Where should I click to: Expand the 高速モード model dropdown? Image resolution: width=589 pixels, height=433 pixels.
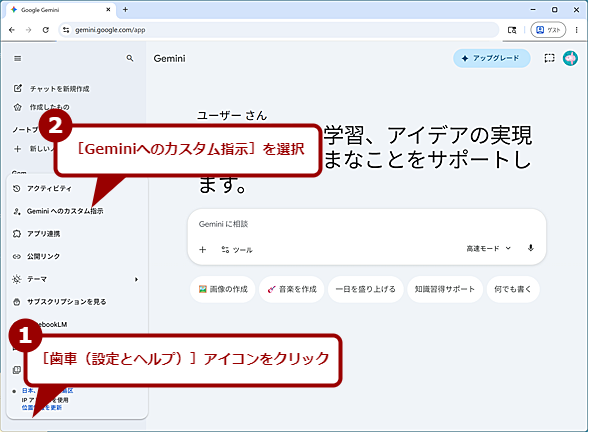[488, 248]
